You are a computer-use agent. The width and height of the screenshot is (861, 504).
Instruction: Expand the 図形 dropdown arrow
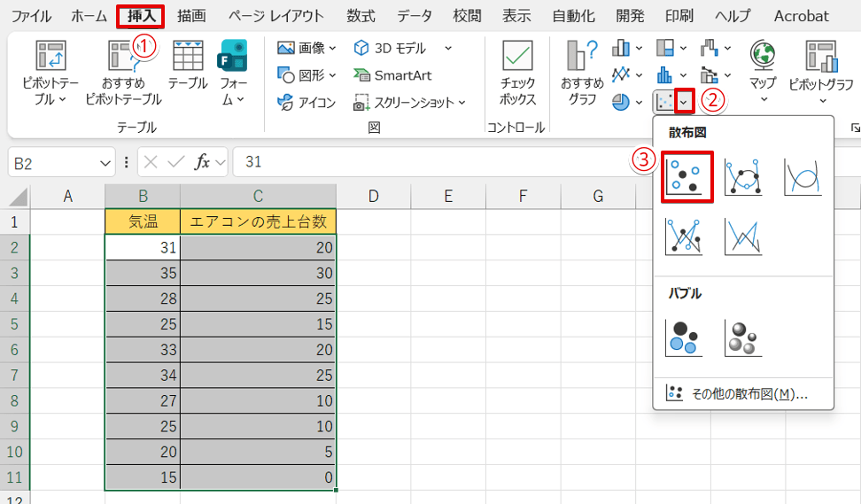click(x=333, y=75)
